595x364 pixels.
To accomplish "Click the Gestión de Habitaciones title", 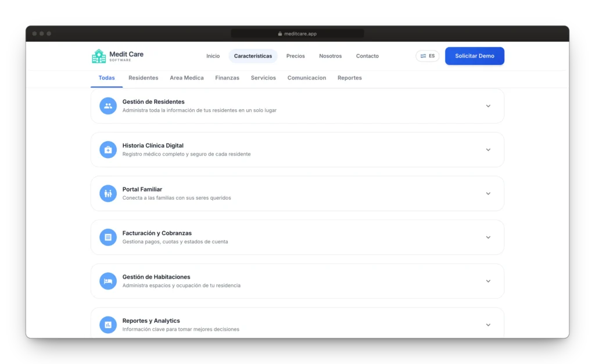I will (x=156, y=277).
